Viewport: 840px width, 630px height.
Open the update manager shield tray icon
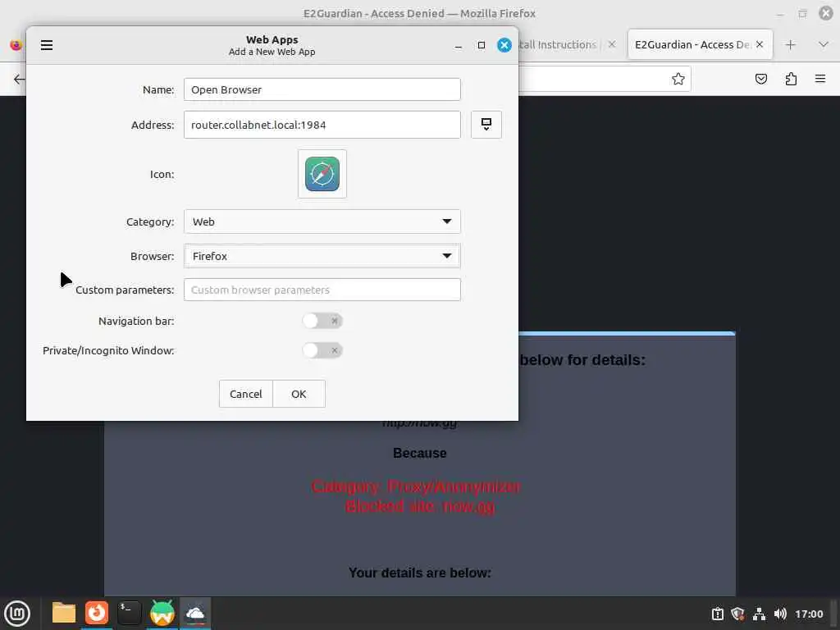click(737, 614)
